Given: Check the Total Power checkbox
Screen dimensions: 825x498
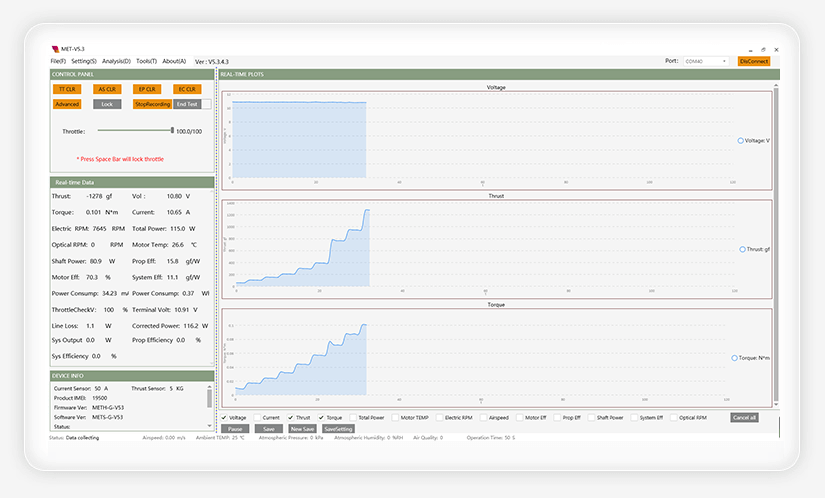Looking at the screenshot, I should 353,418.
